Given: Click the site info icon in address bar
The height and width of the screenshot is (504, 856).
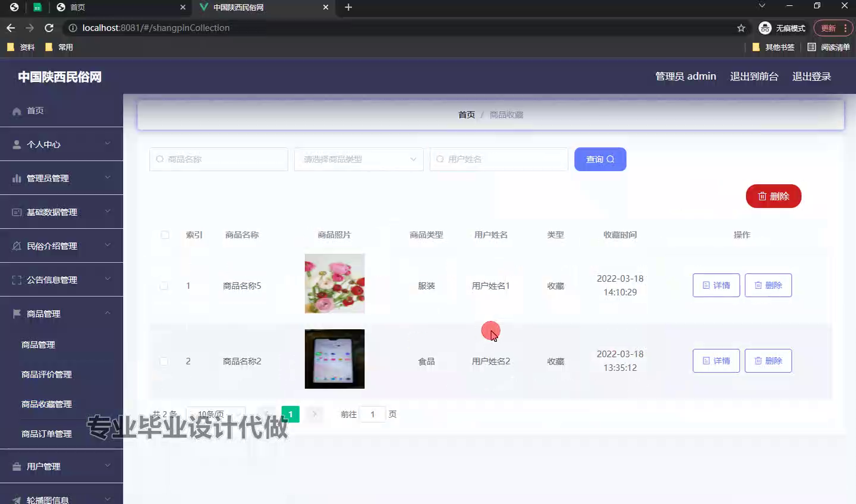Looking at the screenshot, I should pos(73,28).
